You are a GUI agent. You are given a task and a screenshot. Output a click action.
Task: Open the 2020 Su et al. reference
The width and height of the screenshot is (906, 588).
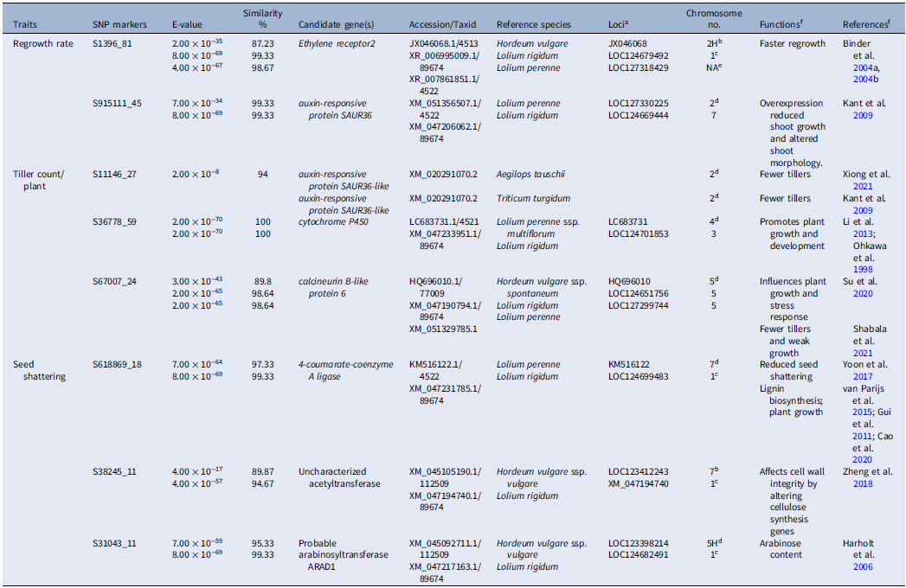pos(863,293)
